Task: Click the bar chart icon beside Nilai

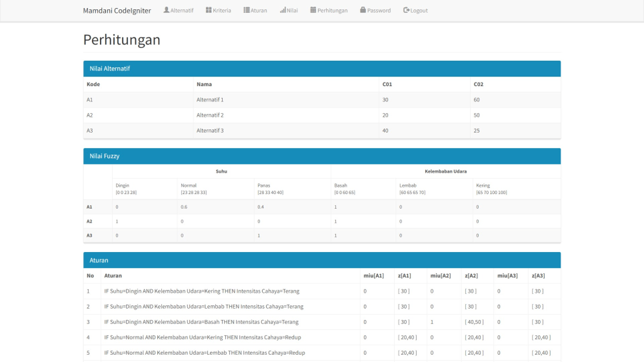Action: 283,10
